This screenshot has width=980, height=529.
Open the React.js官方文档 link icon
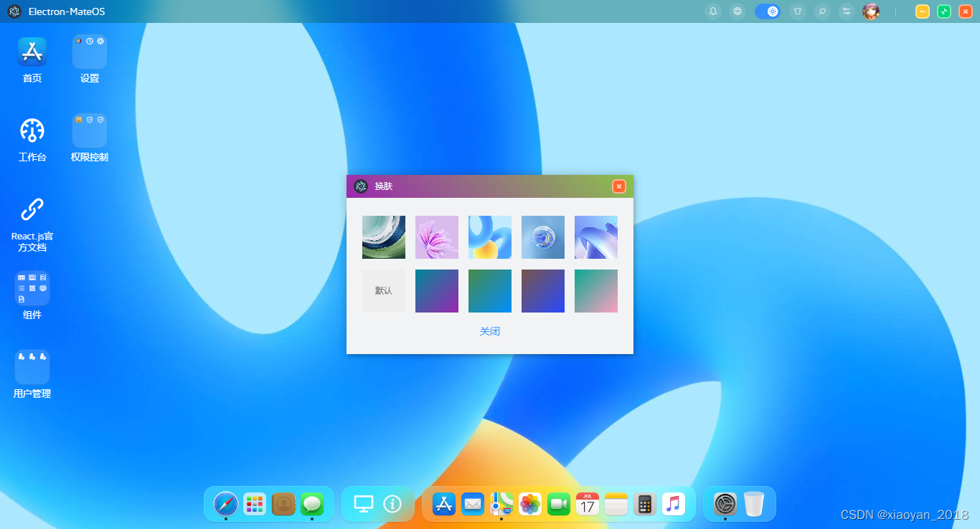coord(32,209)
